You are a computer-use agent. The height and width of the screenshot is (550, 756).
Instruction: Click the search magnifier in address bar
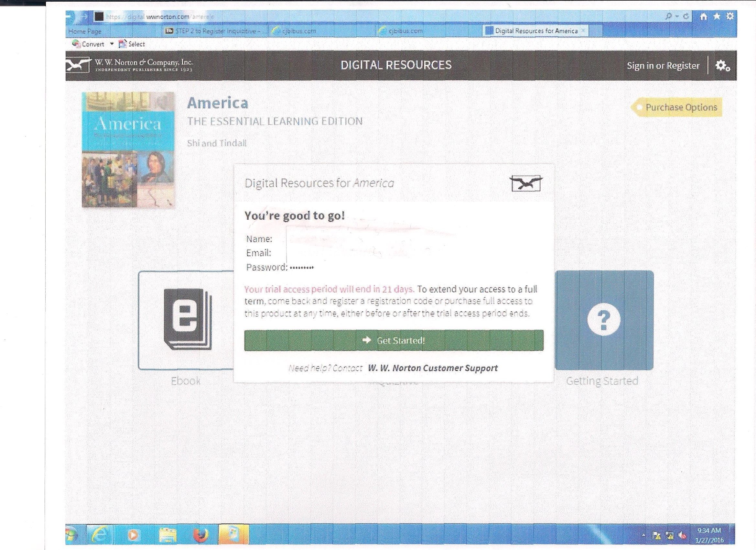[x=669, y=16]
